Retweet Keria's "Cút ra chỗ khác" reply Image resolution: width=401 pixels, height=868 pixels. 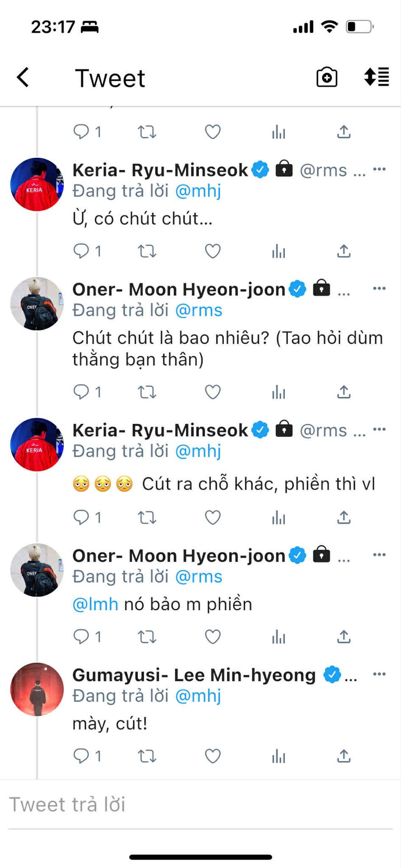coord(147,517)
